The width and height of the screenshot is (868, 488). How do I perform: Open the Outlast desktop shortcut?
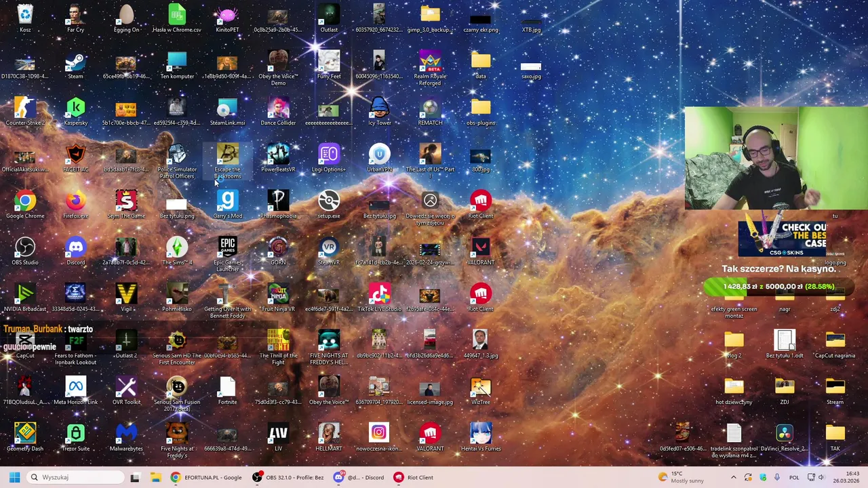click(329, 18)
